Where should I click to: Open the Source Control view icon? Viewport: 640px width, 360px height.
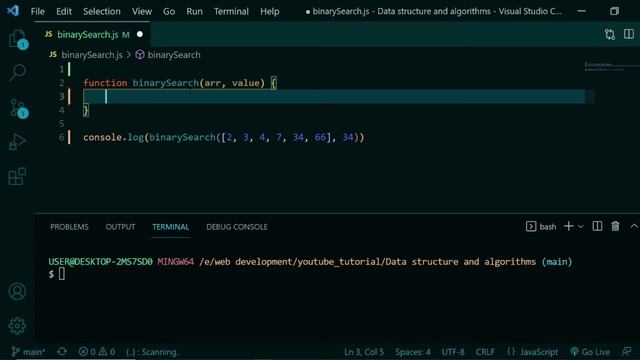point(18,108)
